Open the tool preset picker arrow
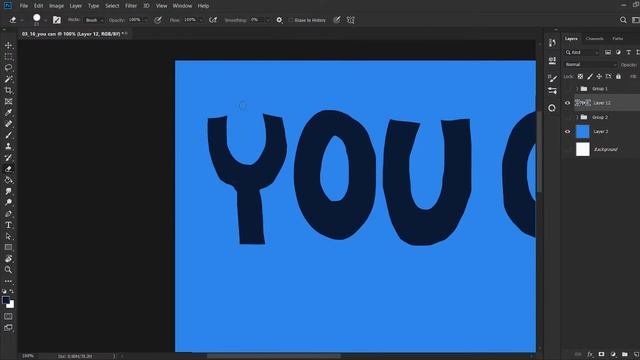 pos(22,20)
